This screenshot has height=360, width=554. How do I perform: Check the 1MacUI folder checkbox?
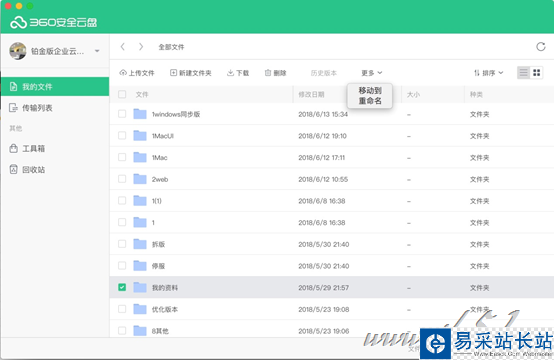[x=122, y=136]
